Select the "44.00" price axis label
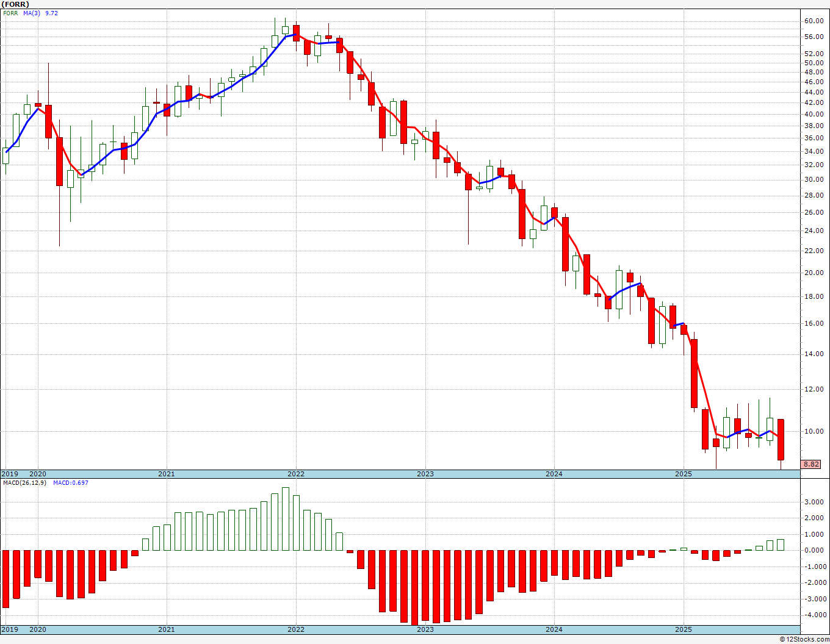This screenshot has width=830, height=644. [814, 91]
